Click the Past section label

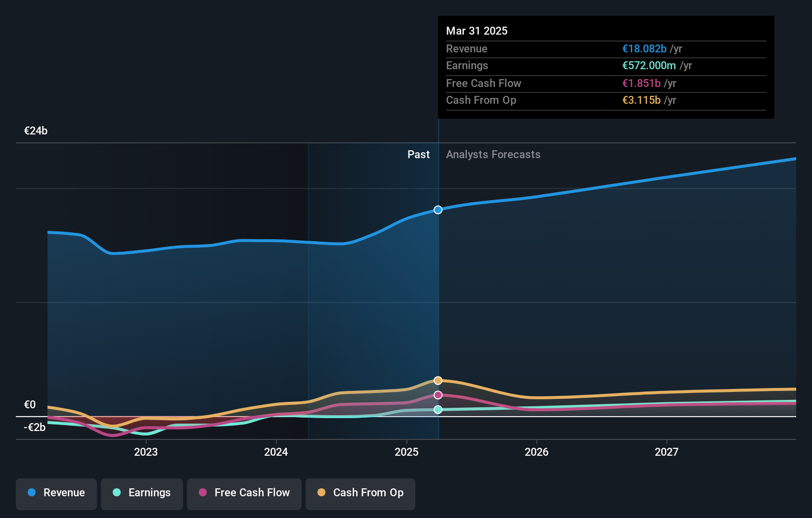418,155
